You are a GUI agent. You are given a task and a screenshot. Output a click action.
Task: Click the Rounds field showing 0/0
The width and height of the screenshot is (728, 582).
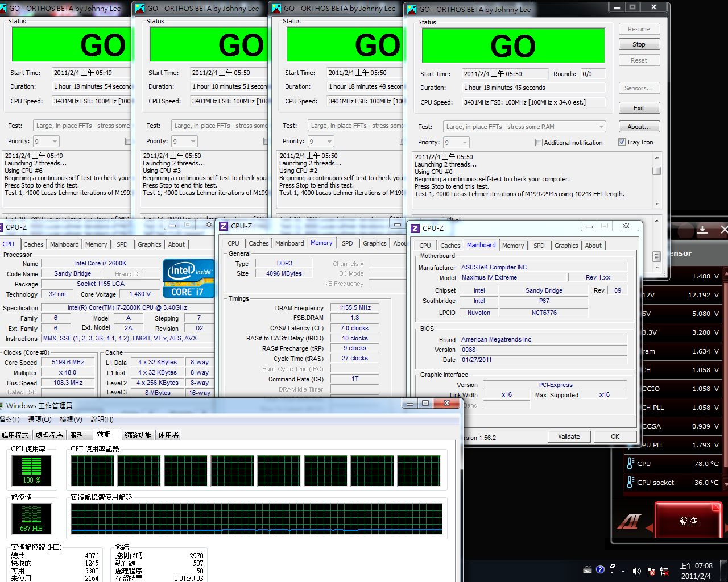(x=593, y=74)
